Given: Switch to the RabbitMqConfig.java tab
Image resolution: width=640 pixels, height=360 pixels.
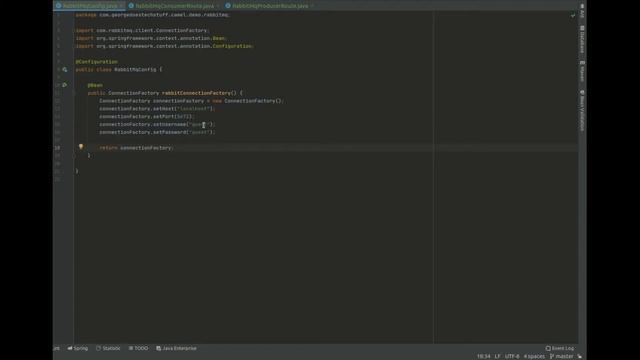Looking at the screenshot, I should tap(90, 6).
